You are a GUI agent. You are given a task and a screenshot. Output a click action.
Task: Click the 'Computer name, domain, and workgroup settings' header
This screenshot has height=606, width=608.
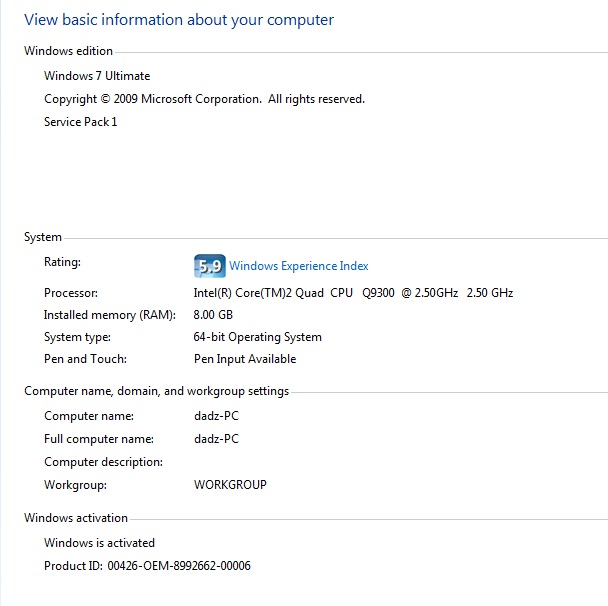[x=157, y=391]
